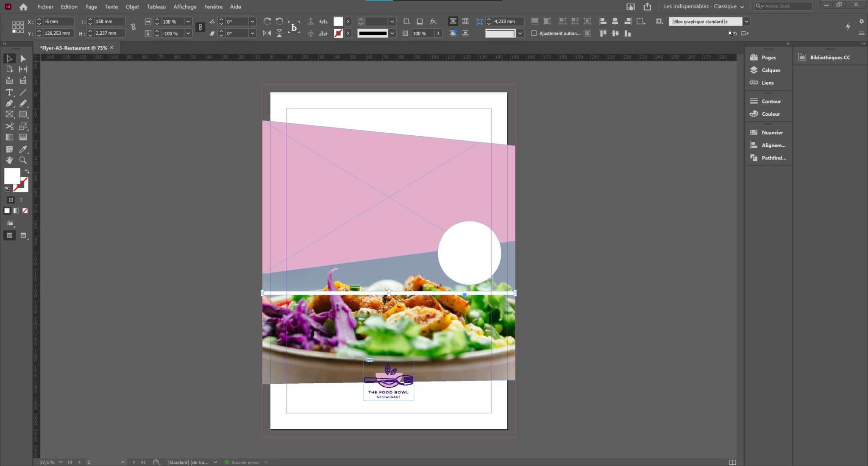The image size is (868, 466).
Task: Select the Rectangle frame tool
Action: tap(9, 114)
